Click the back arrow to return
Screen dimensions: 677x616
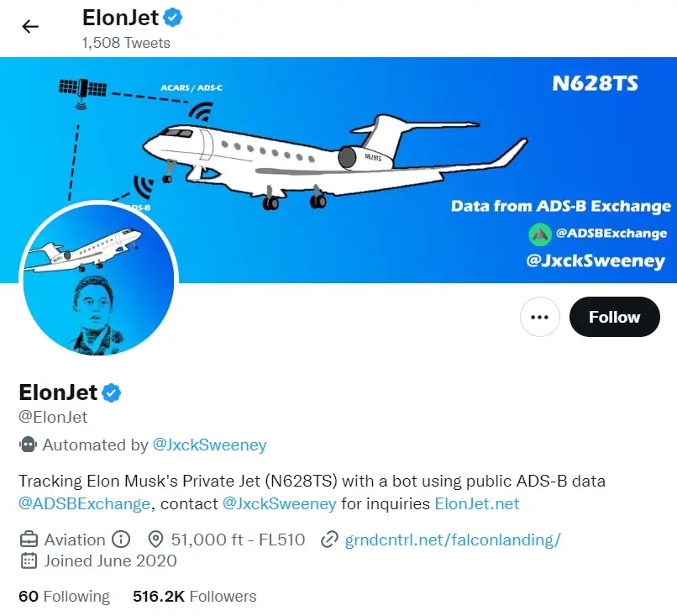[x=30, y=26]
